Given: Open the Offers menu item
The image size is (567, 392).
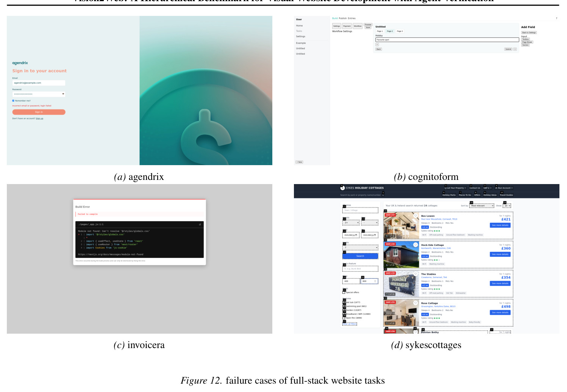Looking at the screenshot, I should point(477,195).
